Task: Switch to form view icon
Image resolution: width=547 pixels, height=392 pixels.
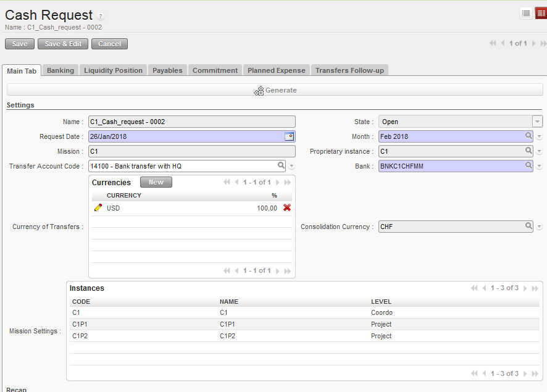Action: (541, 13)
